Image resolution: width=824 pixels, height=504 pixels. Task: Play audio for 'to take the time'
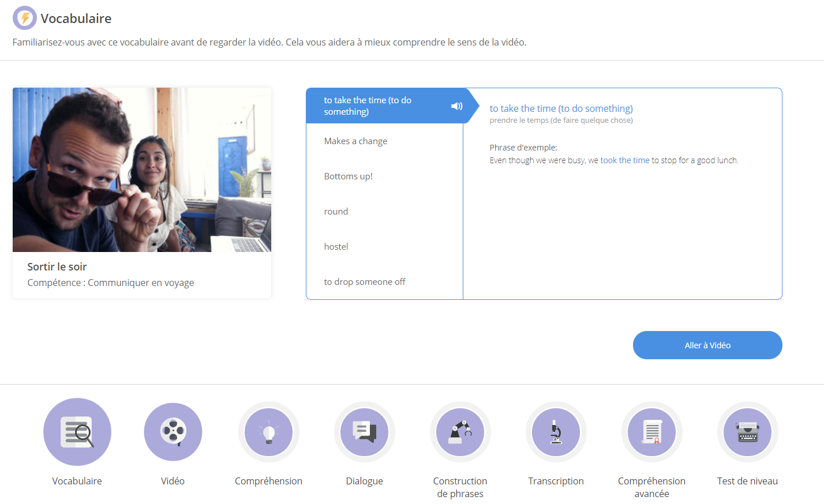pyautogui.click(x=456, y=106)
